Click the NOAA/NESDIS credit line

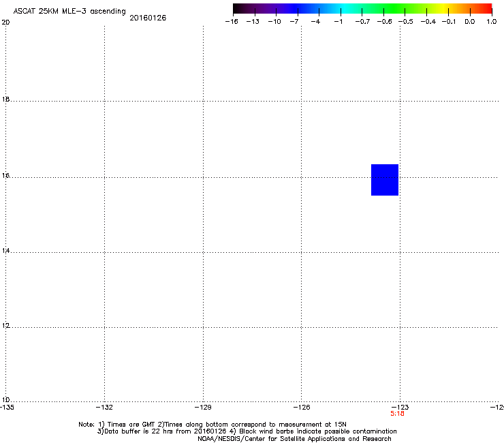pyautogui.click(x=294, y=439)
